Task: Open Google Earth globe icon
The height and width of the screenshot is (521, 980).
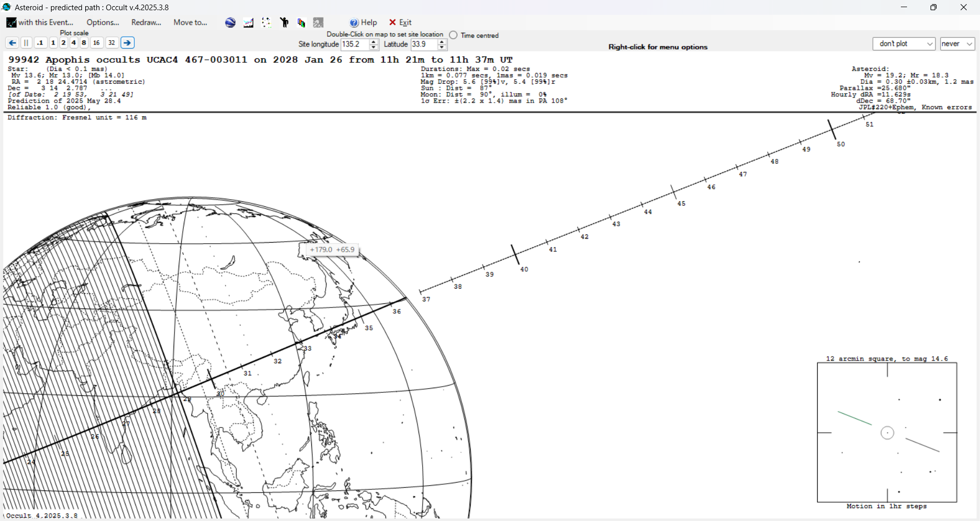Action: (230, 22)
